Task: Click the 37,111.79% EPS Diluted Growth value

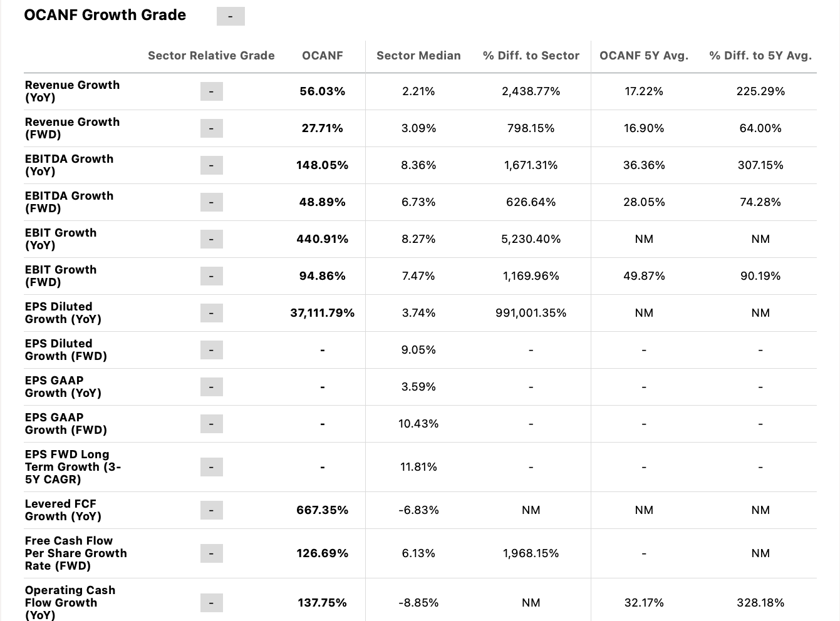Action: coord(323,313)
